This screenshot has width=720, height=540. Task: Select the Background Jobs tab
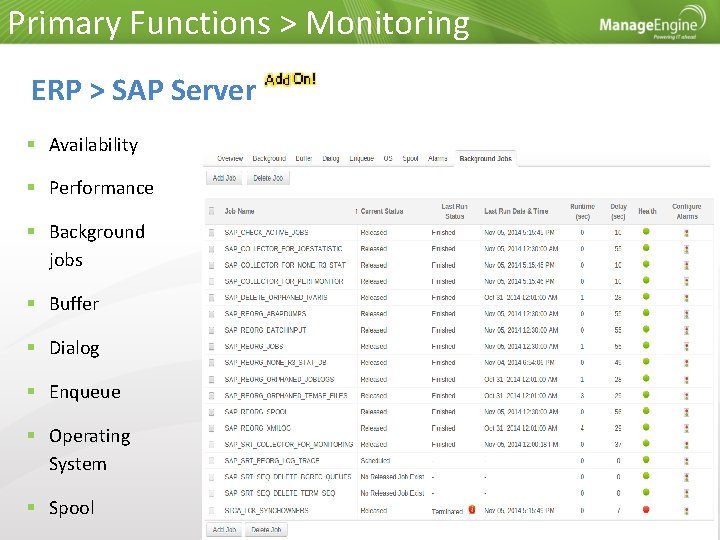pyautogui.click(x=485, y=158)
